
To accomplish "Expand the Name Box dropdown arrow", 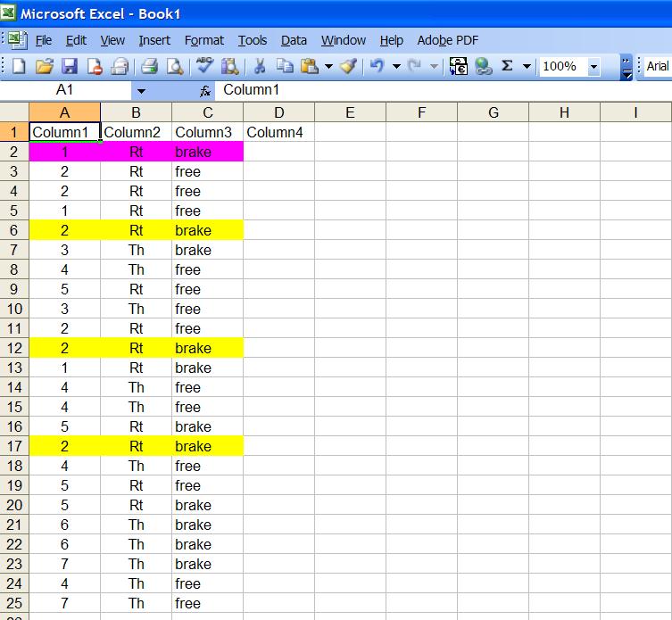I will 141,90.
